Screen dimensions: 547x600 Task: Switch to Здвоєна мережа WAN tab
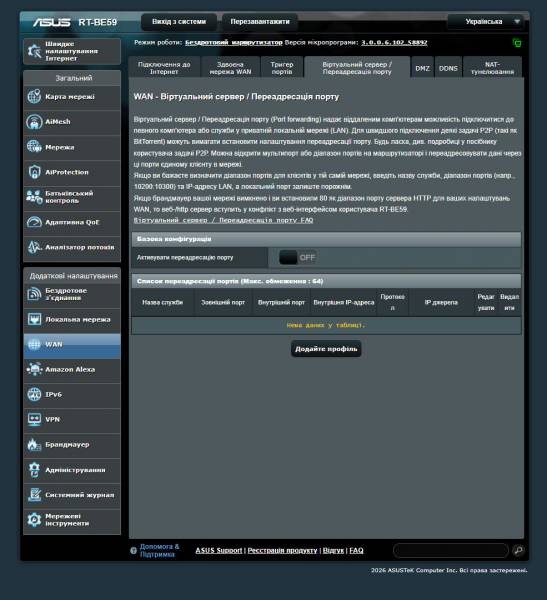coord(230,68)
